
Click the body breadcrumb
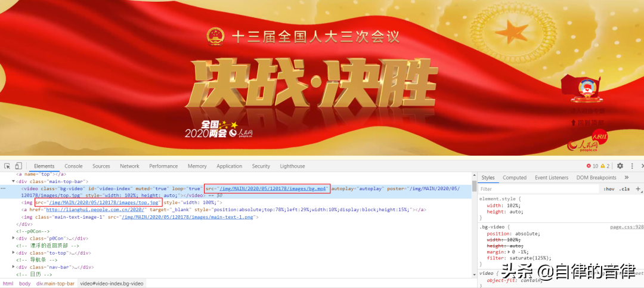(x=24, y=283)
